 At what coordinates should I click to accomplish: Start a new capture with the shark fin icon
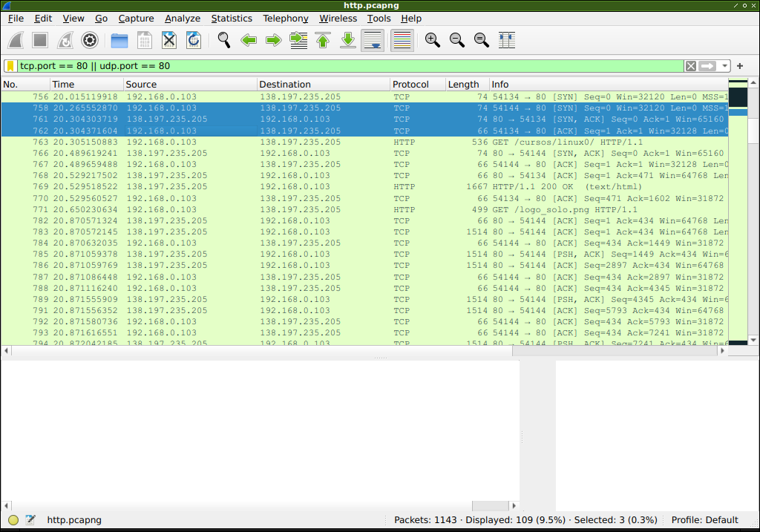coord(14,40)
